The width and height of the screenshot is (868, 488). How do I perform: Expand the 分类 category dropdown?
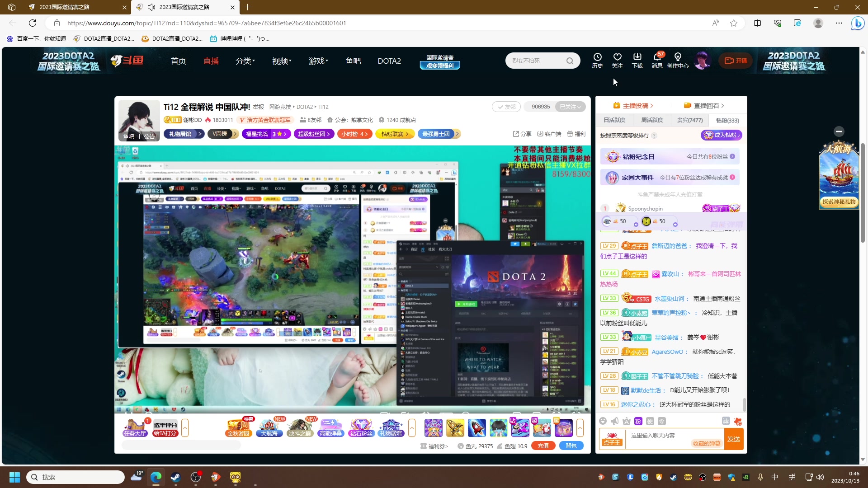point(245,61)
